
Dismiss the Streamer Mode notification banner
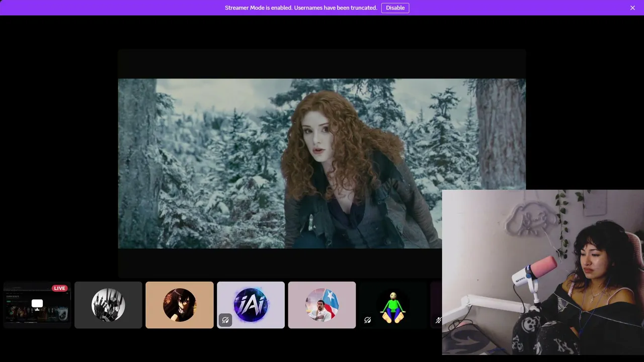[632, 8]
